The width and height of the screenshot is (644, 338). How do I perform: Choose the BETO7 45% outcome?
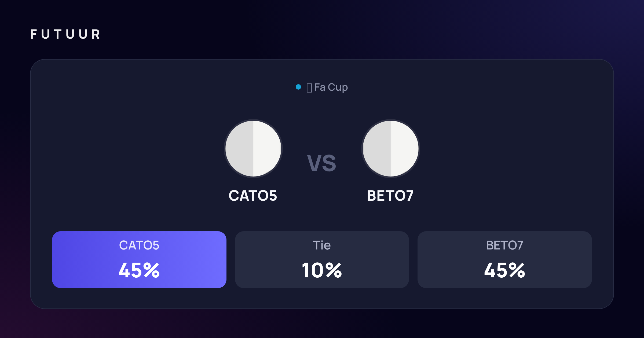pos(505,260)
